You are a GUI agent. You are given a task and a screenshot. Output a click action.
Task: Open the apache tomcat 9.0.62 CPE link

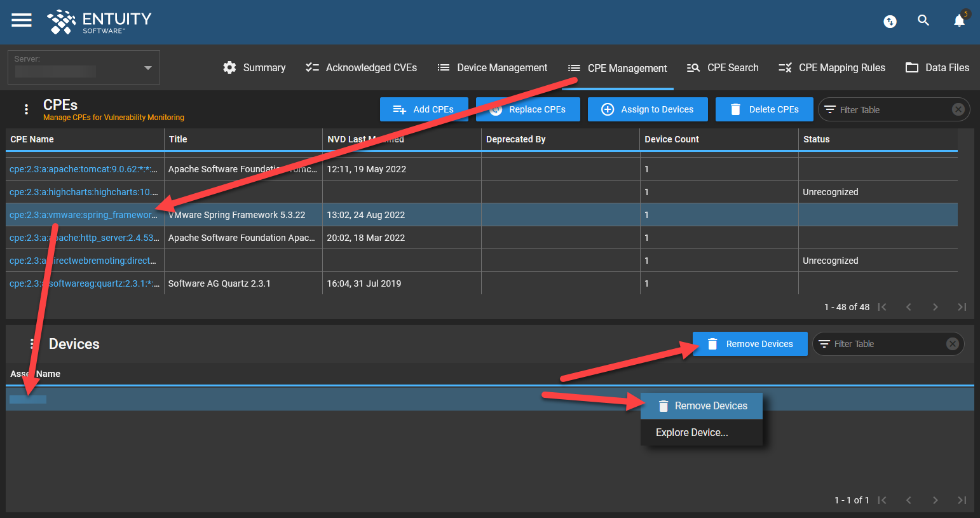pyautogui.click(x=83, y=169)
